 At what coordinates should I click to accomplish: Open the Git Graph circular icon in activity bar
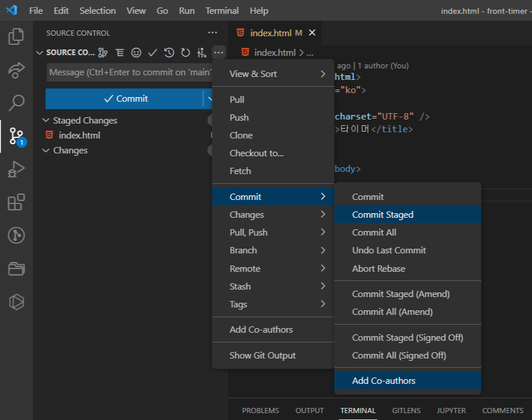[16, 235]
